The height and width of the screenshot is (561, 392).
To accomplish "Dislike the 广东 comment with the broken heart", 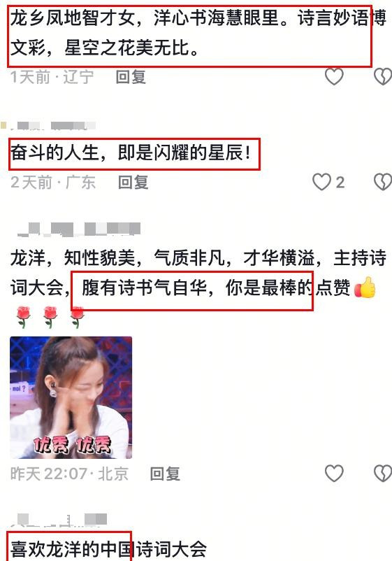I will pos(383,182).
